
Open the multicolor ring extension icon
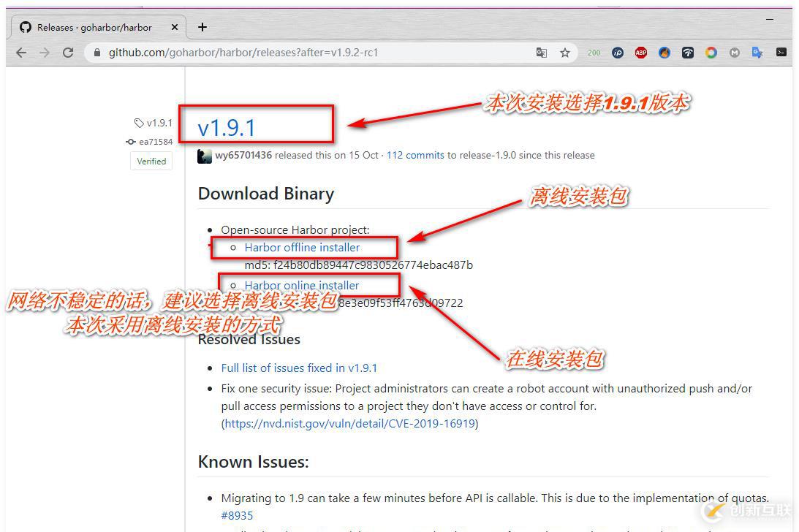tap(711, 53)
